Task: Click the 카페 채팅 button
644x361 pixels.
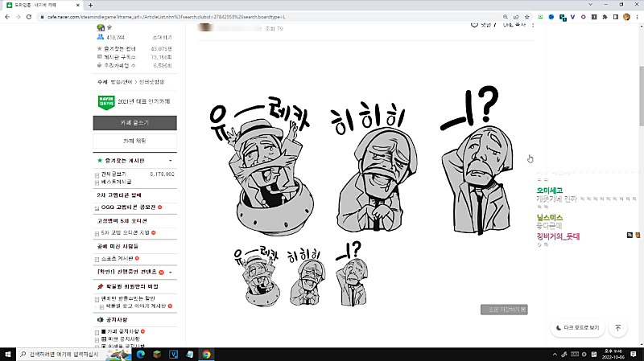Action: 134,141
